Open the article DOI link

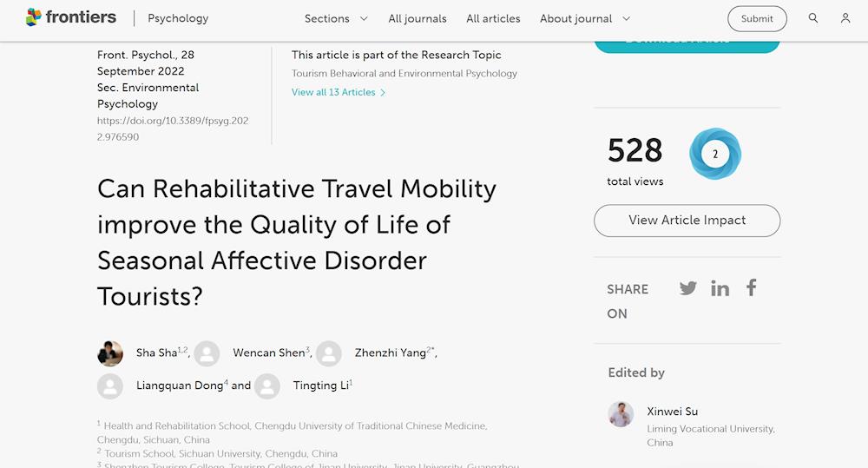pos(173,129)
